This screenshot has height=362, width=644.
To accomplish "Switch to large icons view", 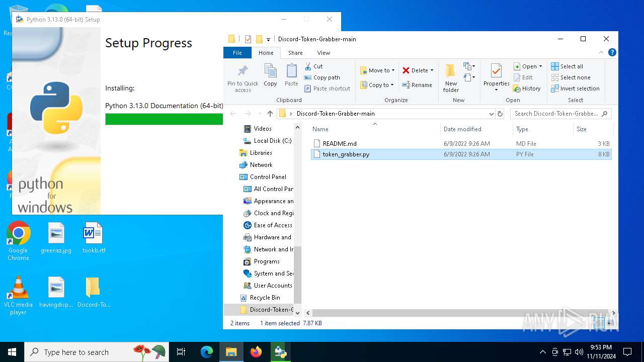I will (x=610, y=323).
